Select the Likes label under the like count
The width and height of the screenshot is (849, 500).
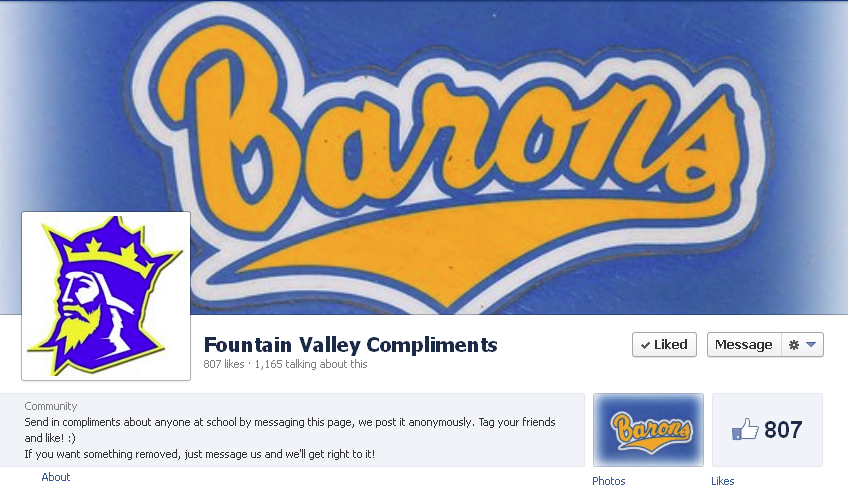[722, 481]
